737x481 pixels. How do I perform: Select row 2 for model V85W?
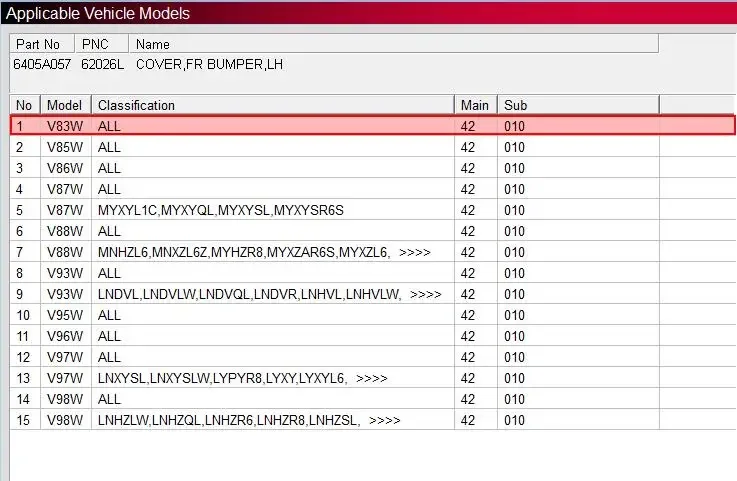373,147
